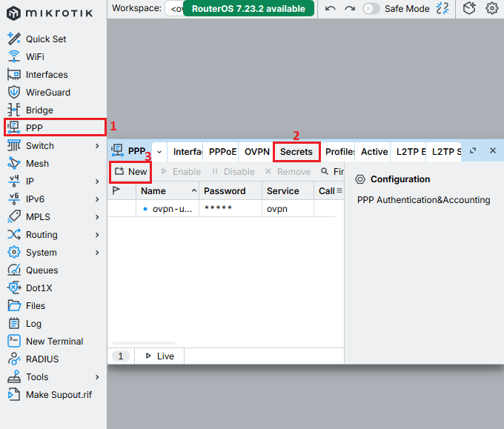Screen dimensions: 504x429
Task: Expand the System submenu
Action: pyautogui.click(x=97, y=253)
